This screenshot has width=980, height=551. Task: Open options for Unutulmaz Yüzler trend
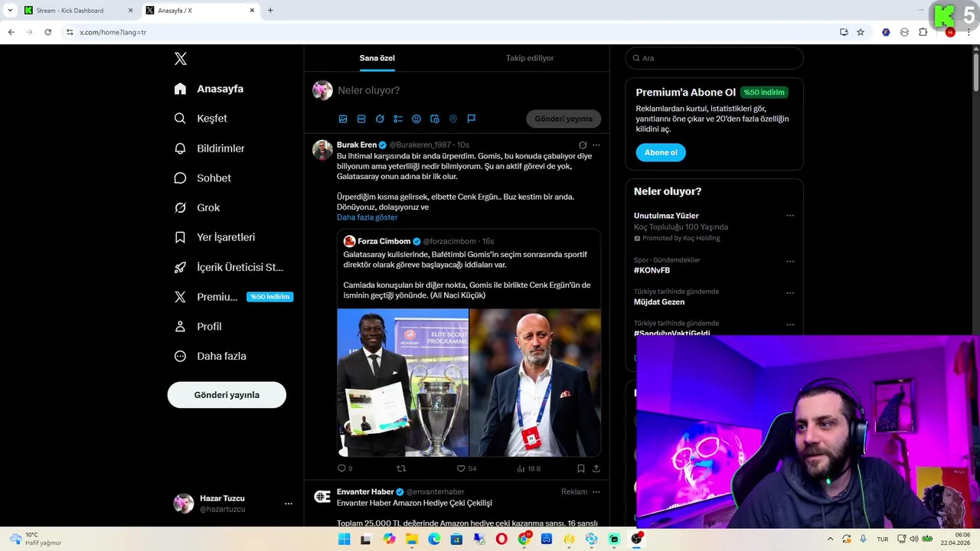tap(790, 216)
